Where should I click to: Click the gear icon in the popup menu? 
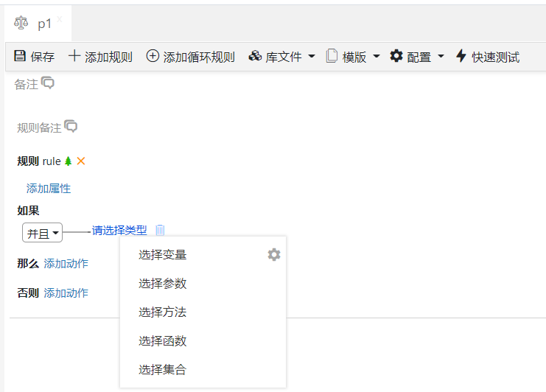coord(273,255)
